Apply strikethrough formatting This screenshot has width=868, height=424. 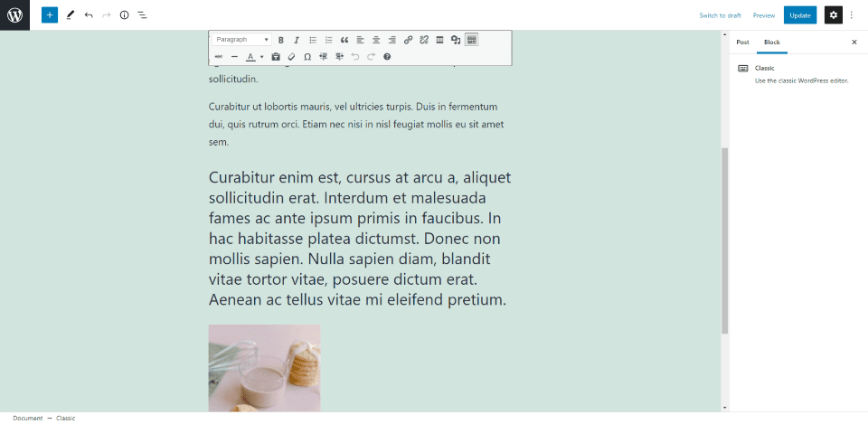219,56
